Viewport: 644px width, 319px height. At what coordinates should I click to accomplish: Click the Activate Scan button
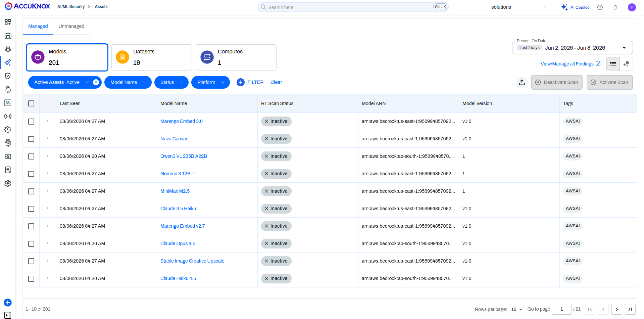click(x=610, y=82)
